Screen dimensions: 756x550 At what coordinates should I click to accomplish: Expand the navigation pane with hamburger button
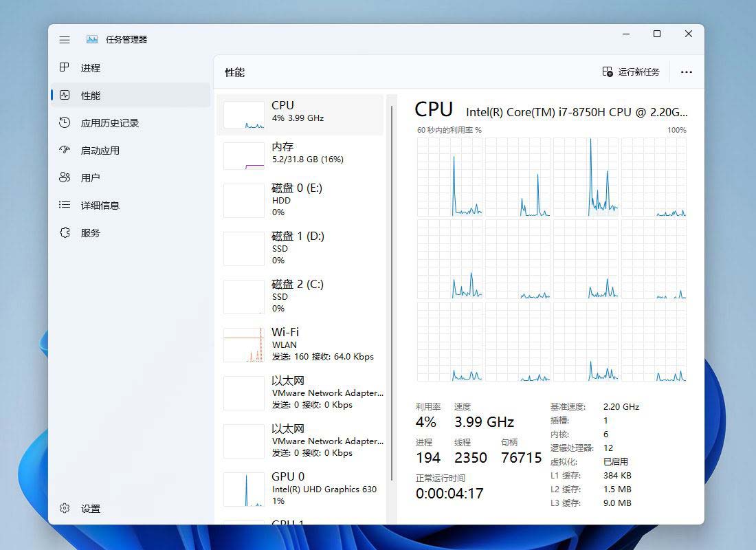tap(64, 39)
